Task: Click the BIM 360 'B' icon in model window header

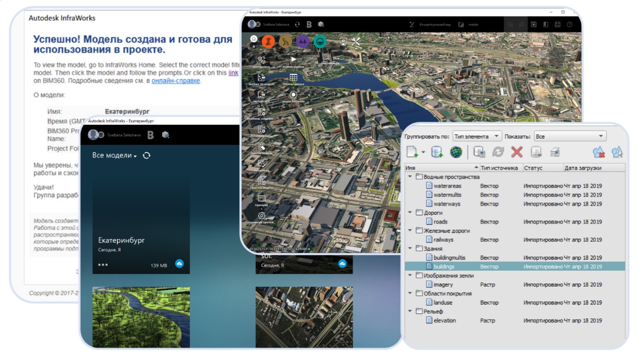Action: tap(309, 24)
